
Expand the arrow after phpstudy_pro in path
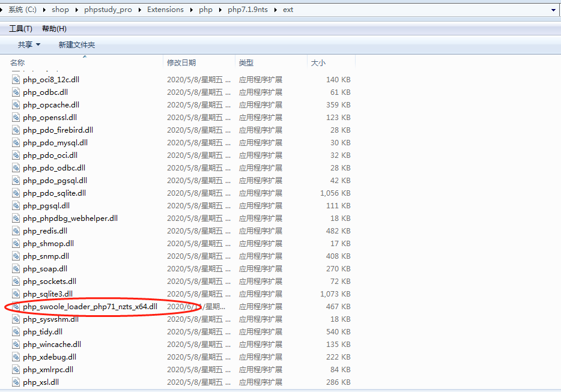139,10
